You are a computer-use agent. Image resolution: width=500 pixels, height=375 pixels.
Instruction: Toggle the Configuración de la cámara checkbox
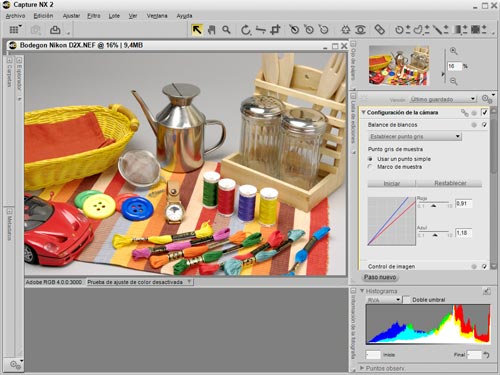pyautogui.click(x=484, y=112)
